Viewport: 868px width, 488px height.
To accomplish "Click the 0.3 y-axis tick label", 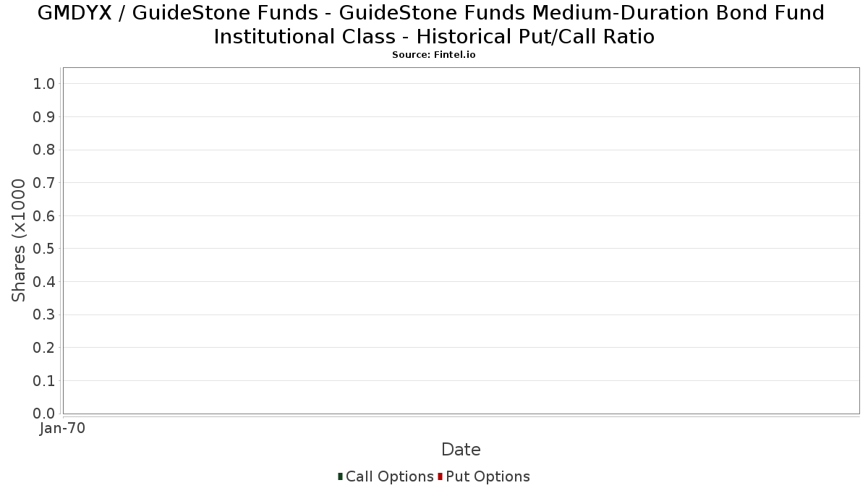I will pos(44,314).
